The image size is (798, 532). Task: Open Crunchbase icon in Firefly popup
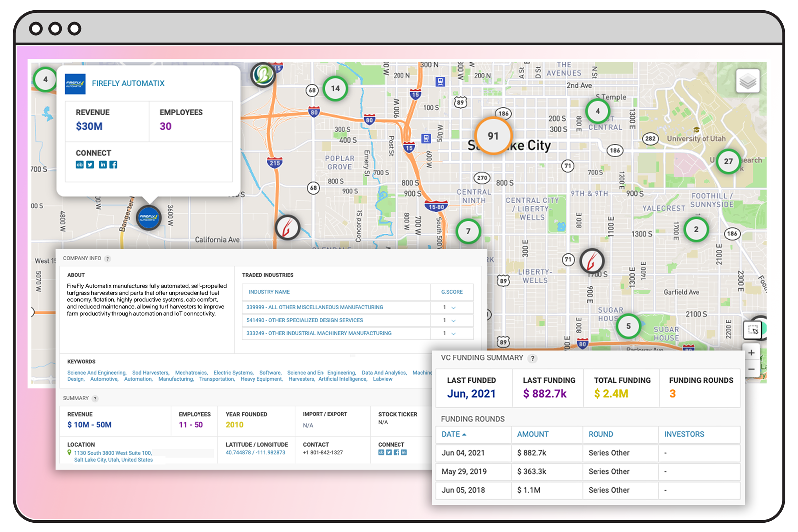pyautogui.click(x=79, y=165)
